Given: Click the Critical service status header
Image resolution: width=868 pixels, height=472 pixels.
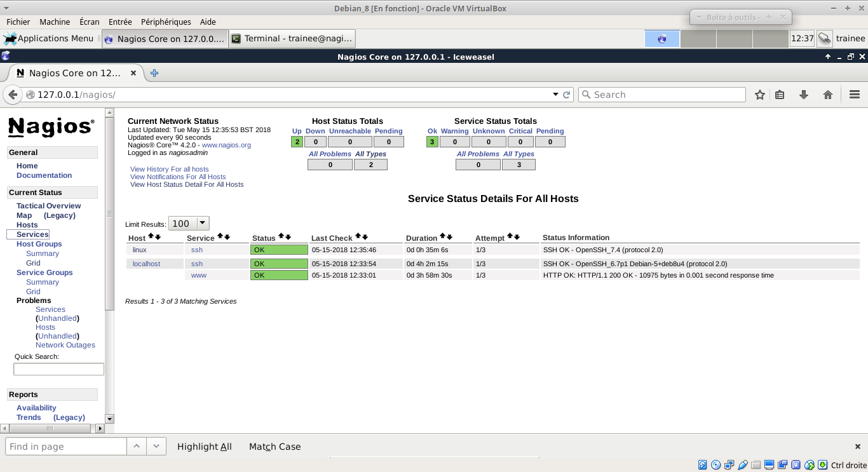Looking at the screenshot, I should [520, 131].
